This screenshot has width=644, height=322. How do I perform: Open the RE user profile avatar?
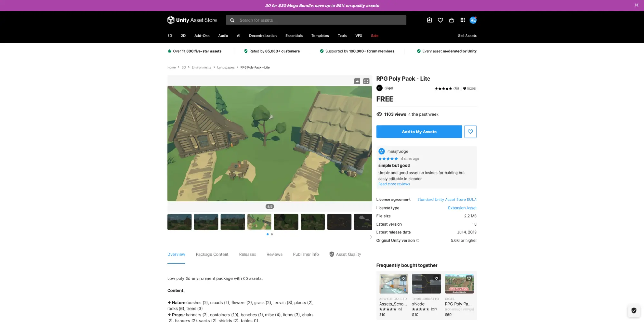tap(473, 20)
